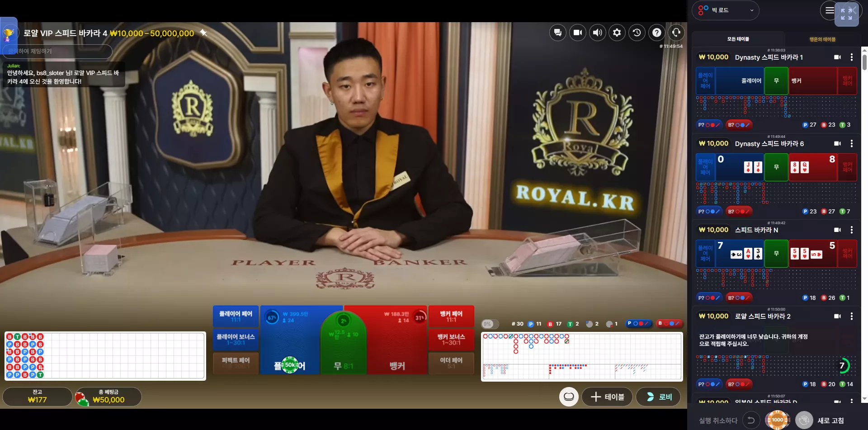The width and height of the screenshot is (868, 430).
Task: Open the 빅 로드 road type dropdown
Action: [726, 10]
